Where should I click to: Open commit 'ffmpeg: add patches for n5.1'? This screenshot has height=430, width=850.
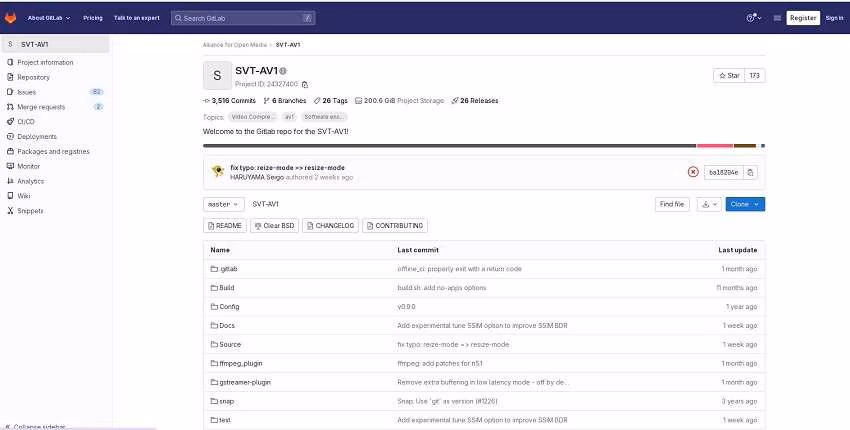(x=440, y=364)
